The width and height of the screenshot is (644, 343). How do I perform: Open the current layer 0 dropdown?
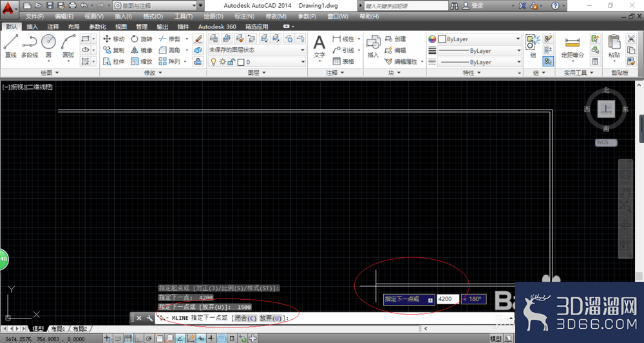point(257,62)
